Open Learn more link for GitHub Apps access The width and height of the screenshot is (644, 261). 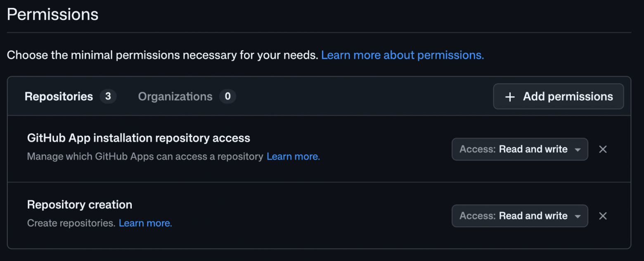(293, 157)
